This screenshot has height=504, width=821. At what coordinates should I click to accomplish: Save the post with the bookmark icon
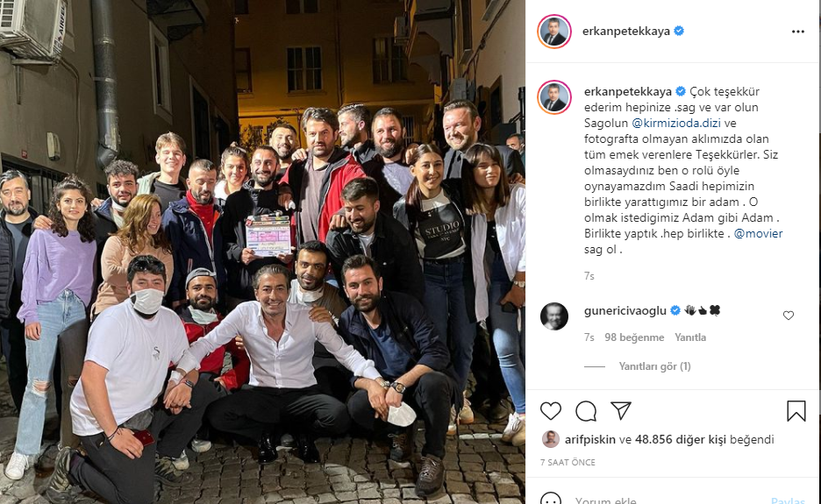[x=796, y=411]
